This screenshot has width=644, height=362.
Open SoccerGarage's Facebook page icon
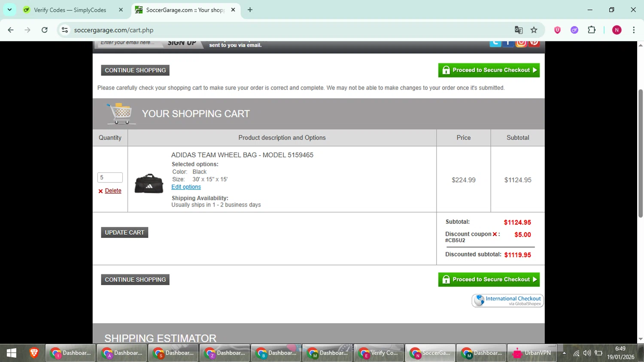click(x=508, y=43)
